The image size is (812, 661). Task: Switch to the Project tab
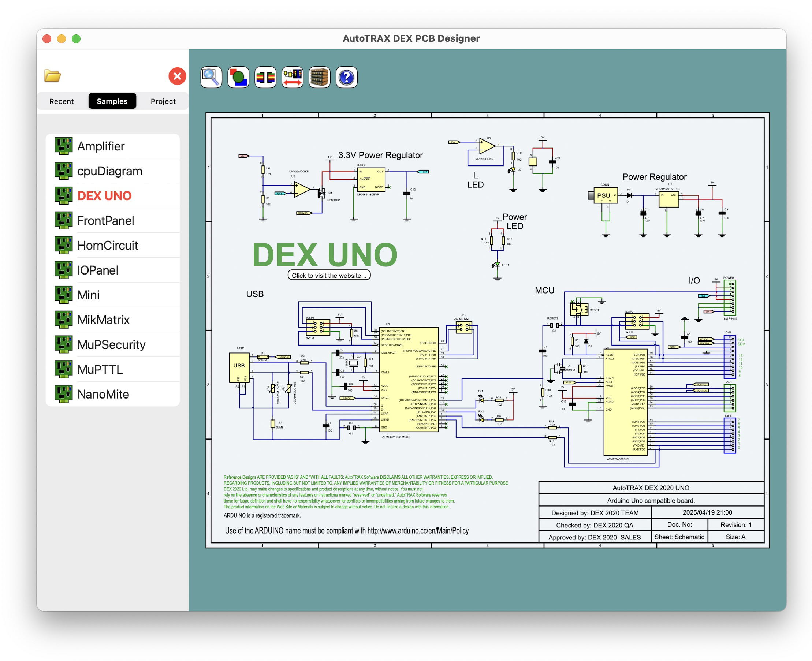[x=163, y=101]
